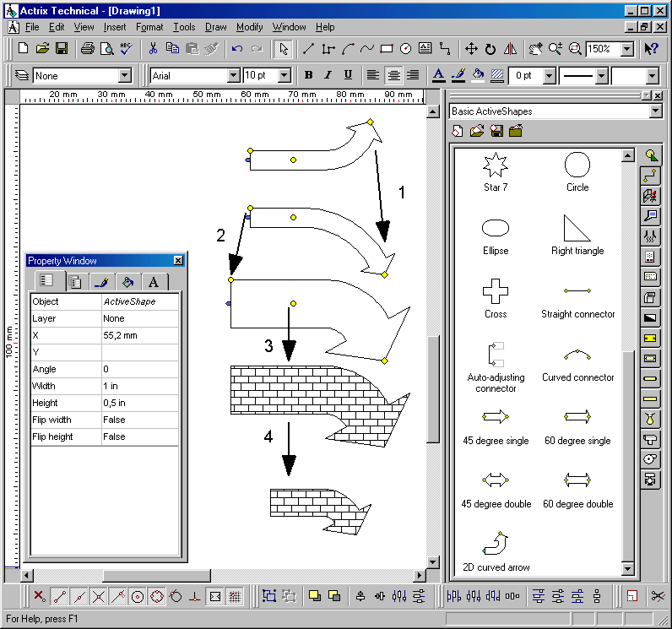The image size is (672, 629).
Task: Click the Angle value field
Action: 139,369
